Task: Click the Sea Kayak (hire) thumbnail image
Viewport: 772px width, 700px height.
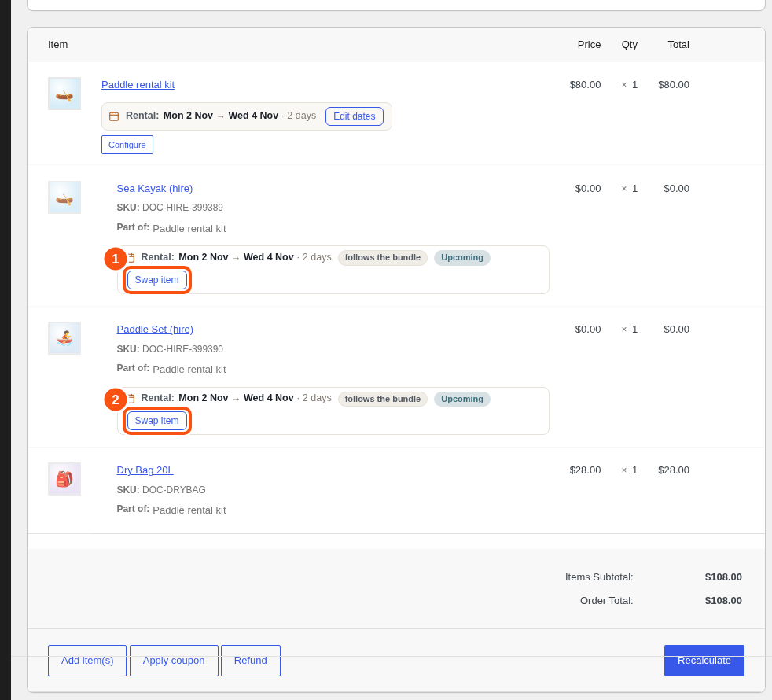Action: 64,197
